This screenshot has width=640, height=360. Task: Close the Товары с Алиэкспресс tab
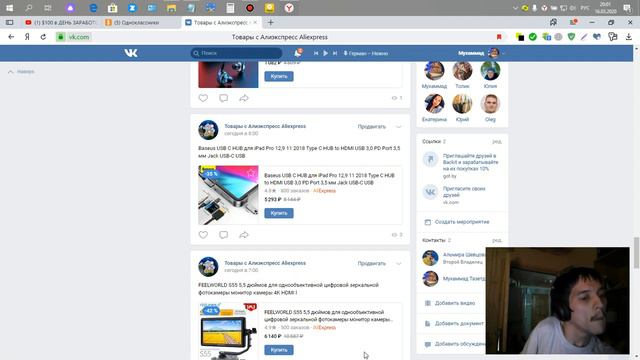tap(255, 22)
